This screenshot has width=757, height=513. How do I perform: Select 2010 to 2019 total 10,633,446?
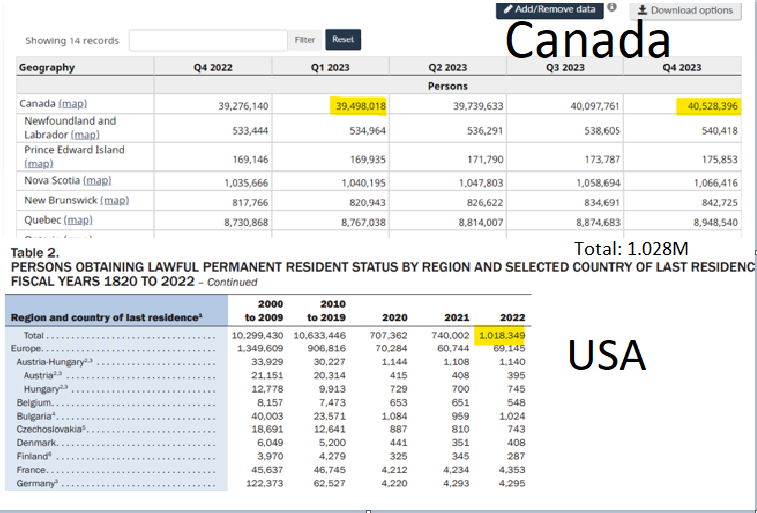pyautogui.click(x=320, y=335)
